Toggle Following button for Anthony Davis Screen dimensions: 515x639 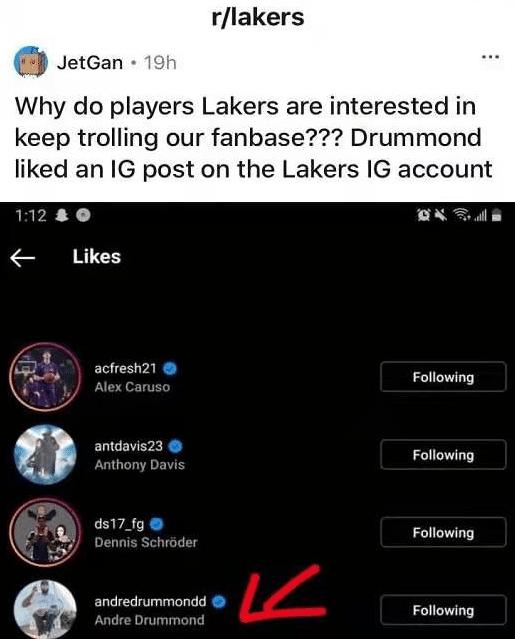click(443, 454)
